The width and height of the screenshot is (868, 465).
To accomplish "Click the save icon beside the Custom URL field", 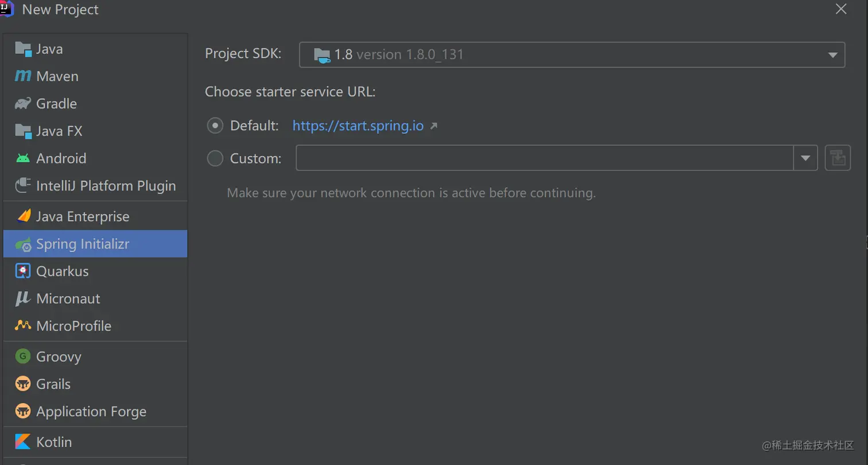I will tap(838, 158).
